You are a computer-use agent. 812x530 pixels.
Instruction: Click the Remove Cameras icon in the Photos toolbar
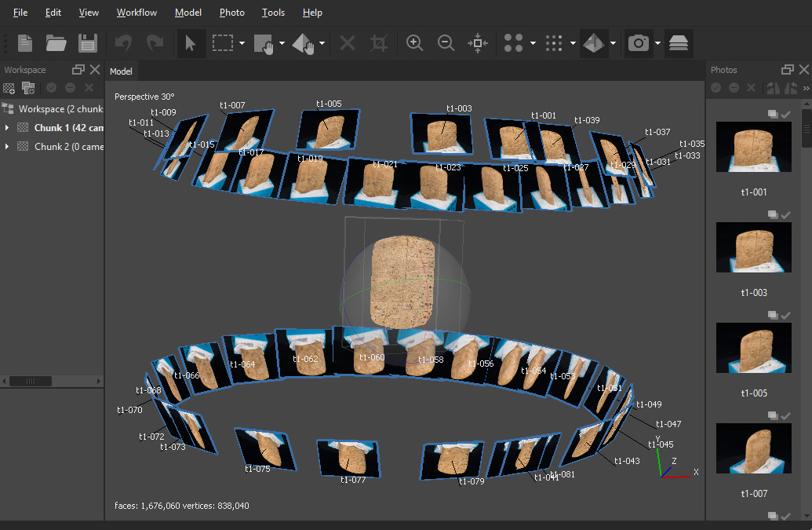[752, 88]
